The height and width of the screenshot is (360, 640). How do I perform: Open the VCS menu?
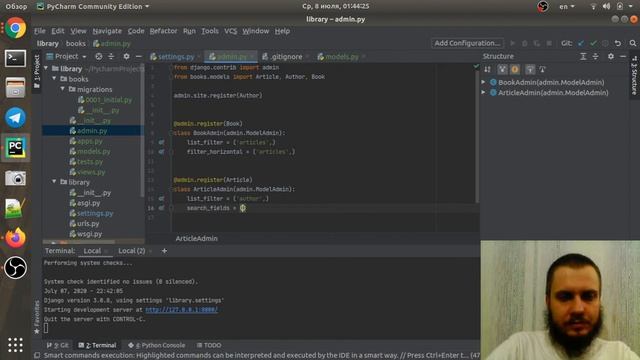click(231, 31)
